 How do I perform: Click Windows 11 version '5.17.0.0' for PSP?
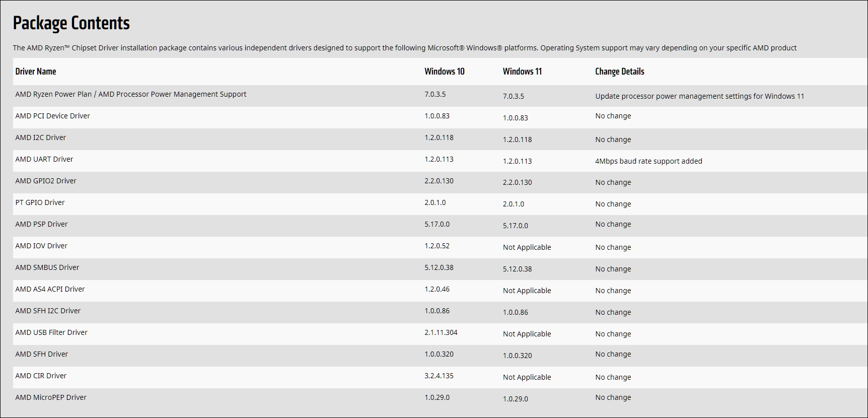tap(516, 226)
